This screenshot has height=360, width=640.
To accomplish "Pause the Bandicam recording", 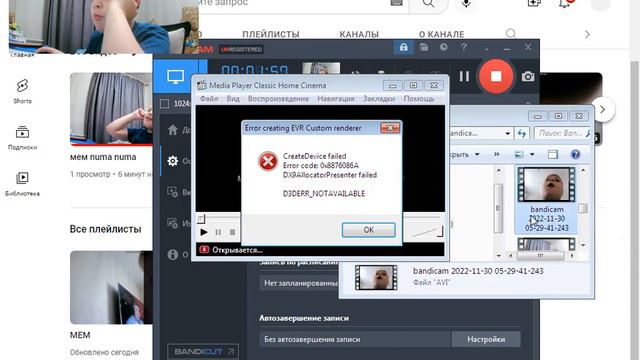I will tap(464, 76).
